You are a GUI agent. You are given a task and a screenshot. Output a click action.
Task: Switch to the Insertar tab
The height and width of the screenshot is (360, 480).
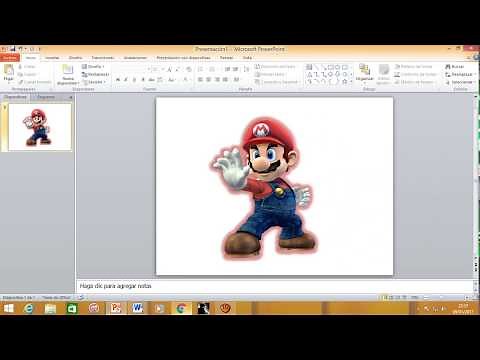[x=52, y=58]
